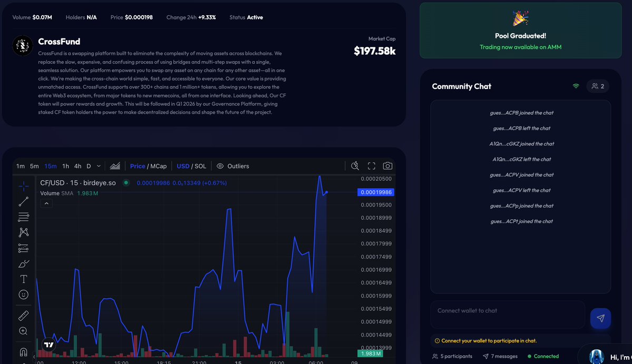The height and width of the screenshot is (364, 632).
Task: Click the CrossFund token logo
Action: coord(22,45)
